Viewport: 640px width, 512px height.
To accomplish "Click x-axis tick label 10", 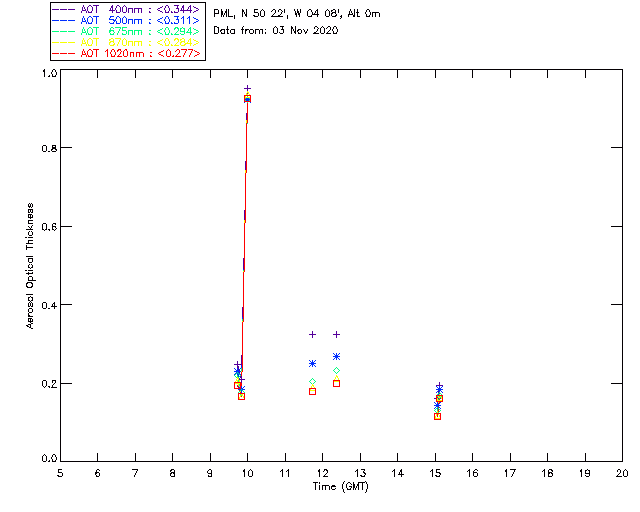I will (247, 473).
